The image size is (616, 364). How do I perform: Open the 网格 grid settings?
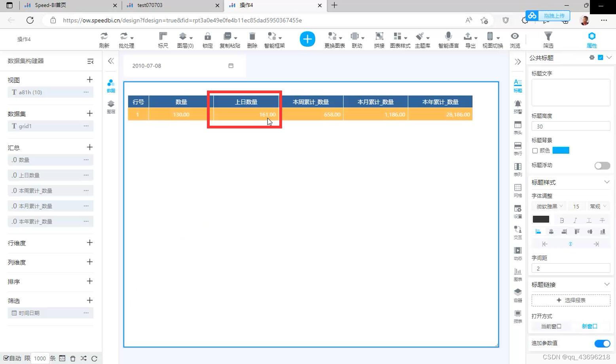point(517,190)
